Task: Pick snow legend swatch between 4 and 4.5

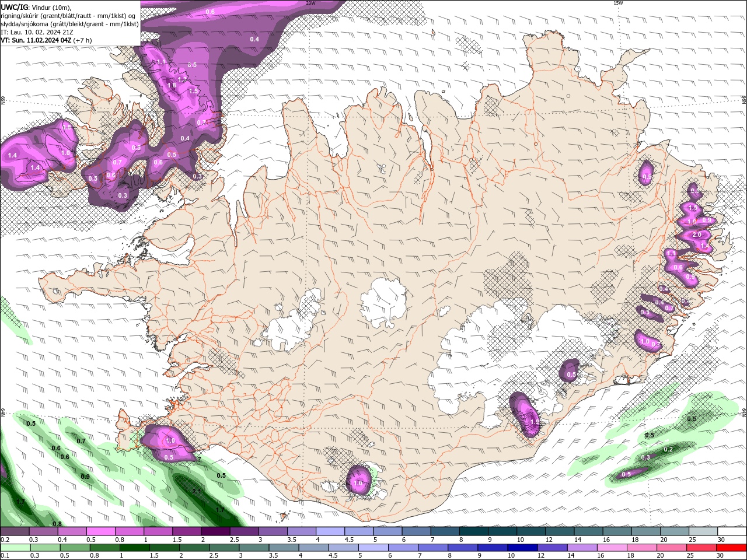Action: [x=330, y=531]
